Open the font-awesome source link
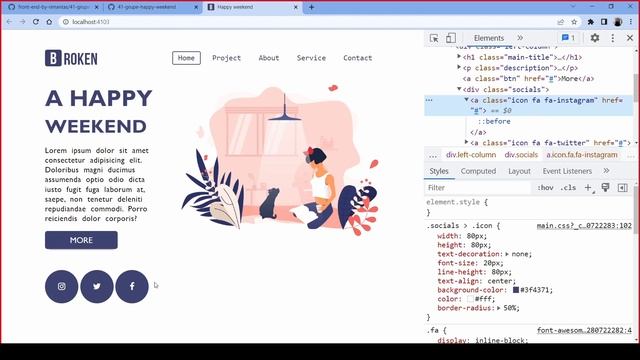Screen dimensions: 640x360 (584, 330)
